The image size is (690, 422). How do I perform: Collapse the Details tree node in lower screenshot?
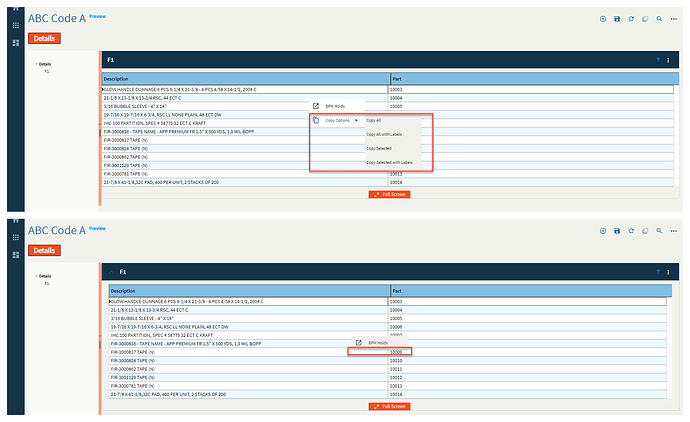(x=37, y=276)
